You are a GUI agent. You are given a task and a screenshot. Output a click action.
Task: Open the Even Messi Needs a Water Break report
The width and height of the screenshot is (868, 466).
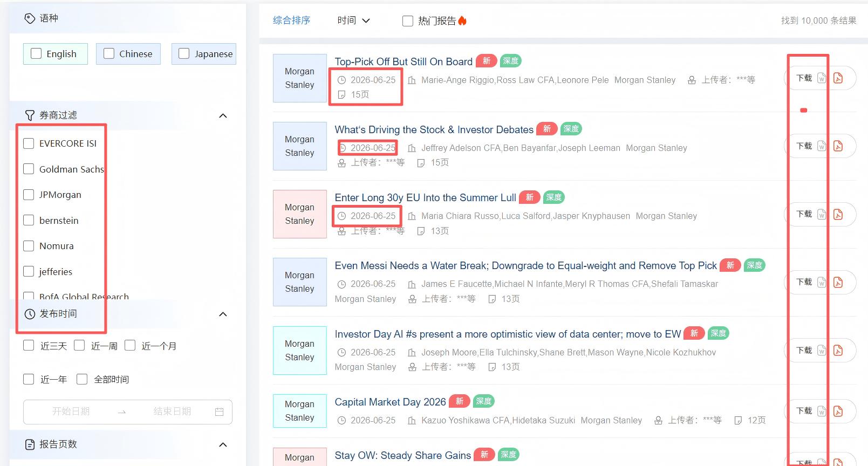coord(525,265)
